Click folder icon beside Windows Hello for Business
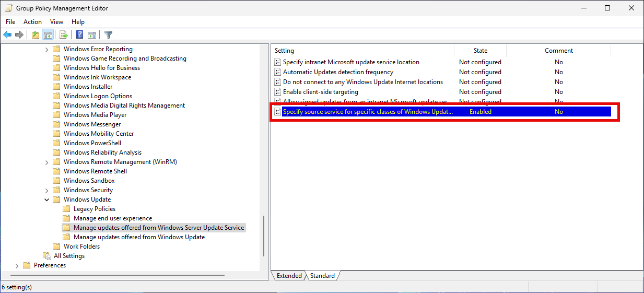Image resolution: width=644 pixels, height=293 pixels. pyautogui.click(x=57, y=68)
